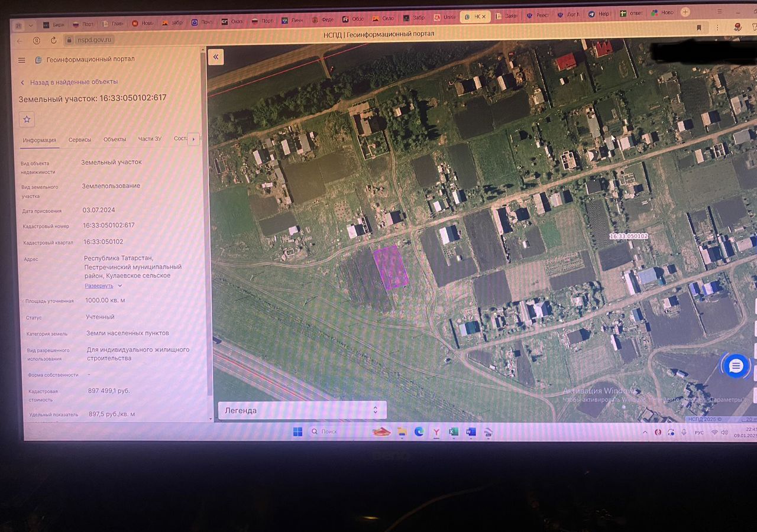Open the chat assistant bubble on map
Screen dimensions: 757x532
coord(736,366)
